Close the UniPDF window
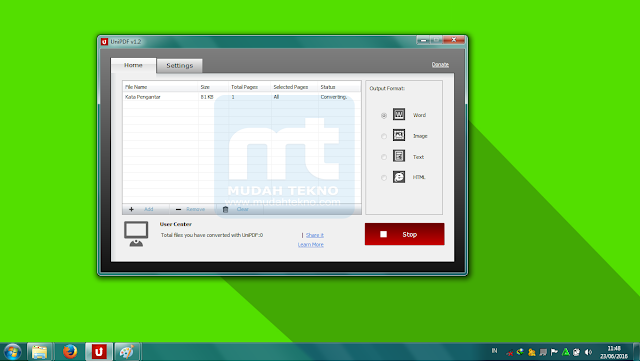The width and height of the screenshot is (640, 362). (x=454, y=40)
